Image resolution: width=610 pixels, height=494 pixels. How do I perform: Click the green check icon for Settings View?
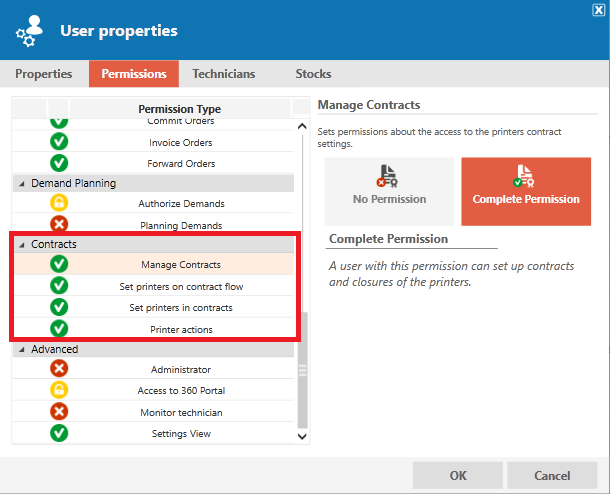[59, 433]
